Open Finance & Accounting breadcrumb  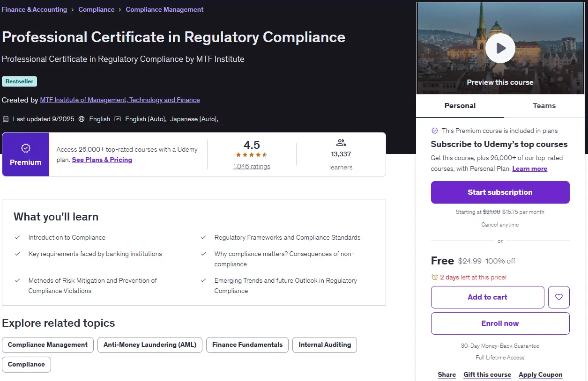[x=34, y=9]
